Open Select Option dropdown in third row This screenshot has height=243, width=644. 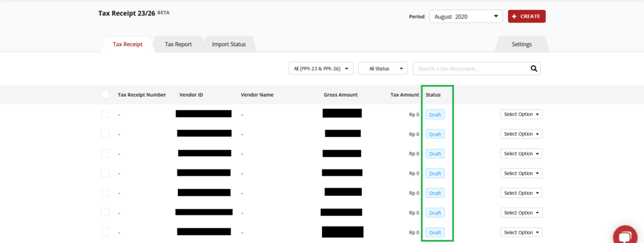point(521,154)
